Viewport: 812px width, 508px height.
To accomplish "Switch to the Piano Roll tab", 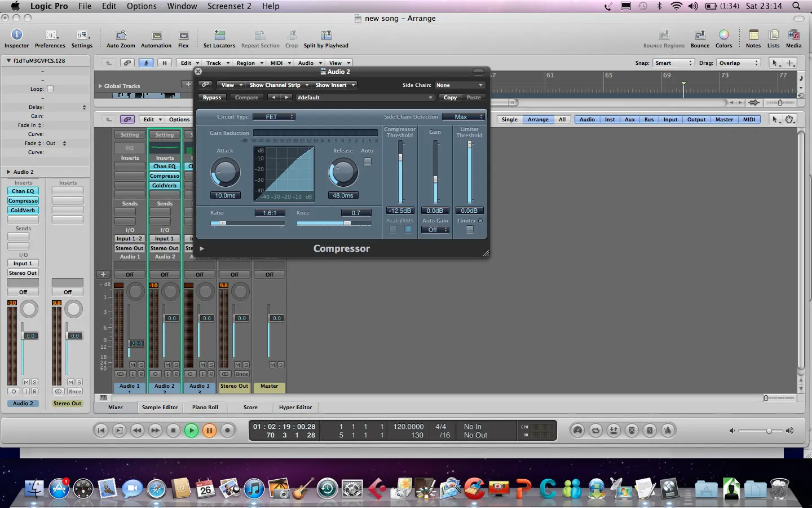I will (x=205, y=408).
